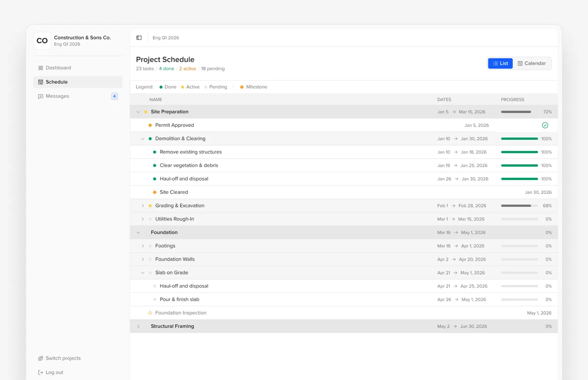Click the messages unread badge showing 4
Viewport: 588px width, 380px height.
click(x=114, y=96)
